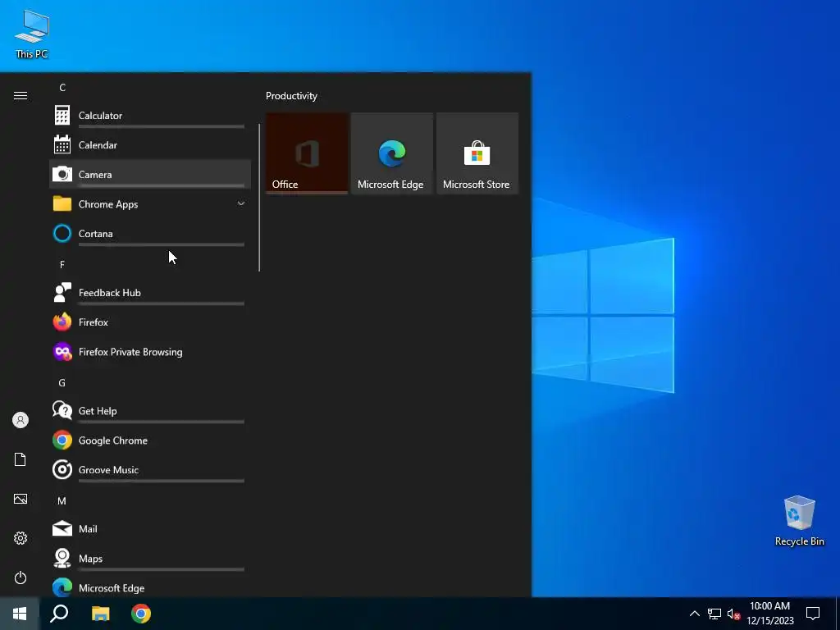Click the letter C section header
The height and width of the screenshot is (630, 840).
[x=62, y=87]
